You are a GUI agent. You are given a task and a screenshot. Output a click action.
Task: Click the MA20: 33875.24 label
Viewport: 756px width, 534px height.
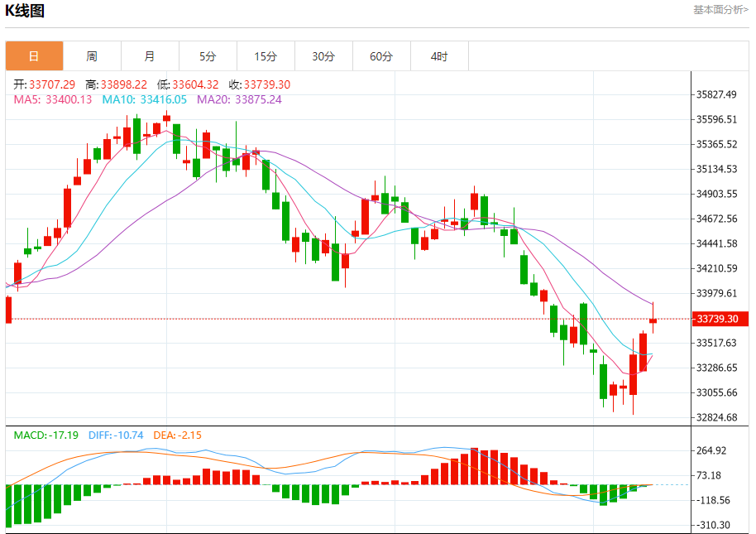(239, 99)
